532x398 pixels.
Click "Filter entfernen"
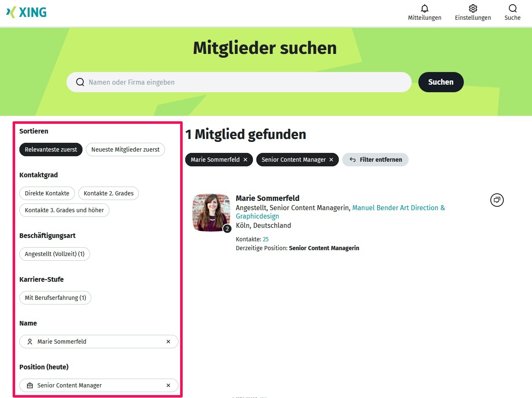[375, 160]
